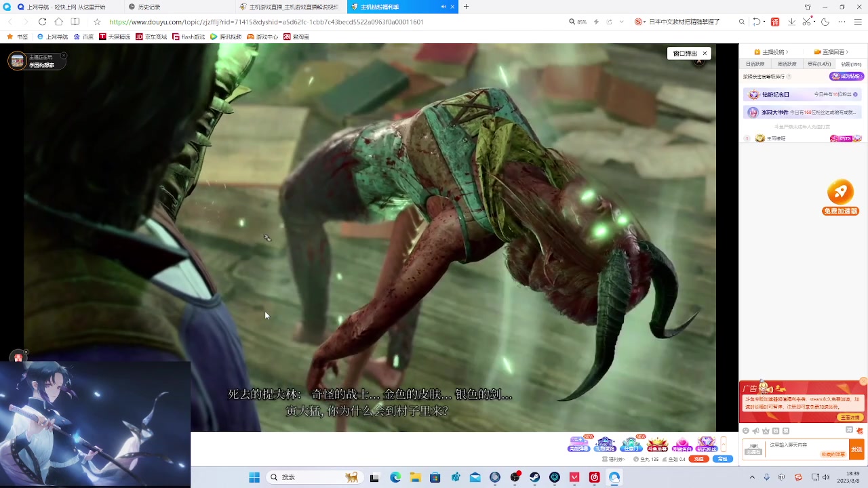Click the 85% zoom level indicator
The image size is (868, 488).
tap(578, 22)
